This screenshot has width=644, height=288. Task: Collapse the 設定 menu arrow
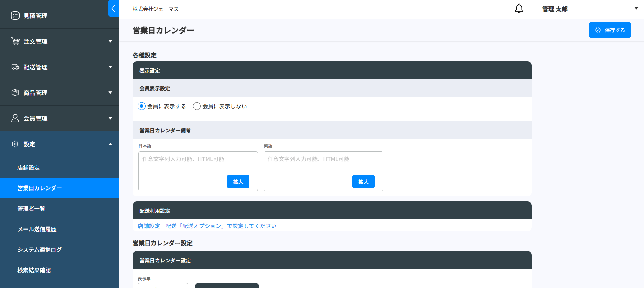[110, 144]
